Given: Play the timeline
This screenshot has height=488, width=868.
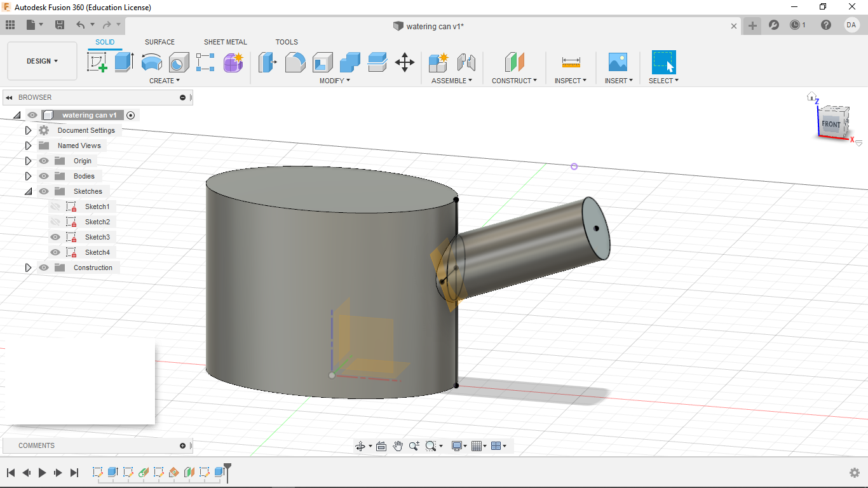Looking at the screenshot, I should [x=43, y=472].
